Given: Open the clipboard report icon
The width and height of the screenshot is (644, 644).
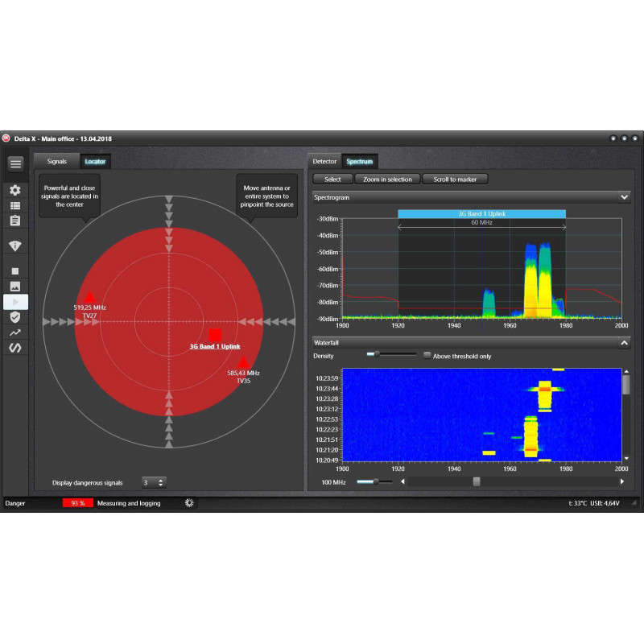Looking at the screenshot, I should pyautogui.click(x=15, y=221).
